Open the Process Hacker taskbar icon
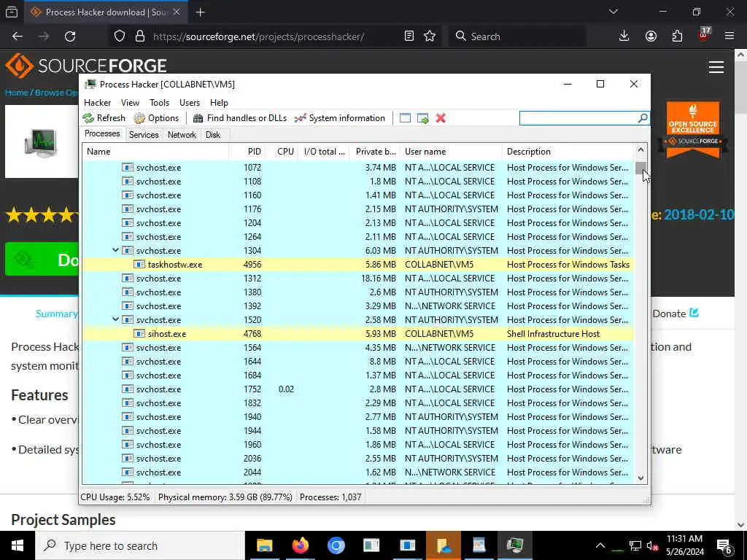 coord(514,545)
